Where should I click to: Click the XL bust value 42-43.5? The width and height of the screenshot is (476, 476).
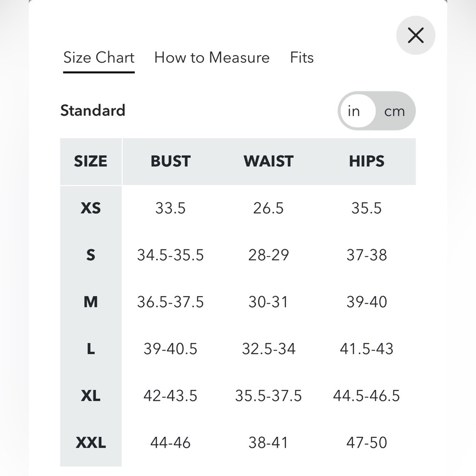(170, 396)
